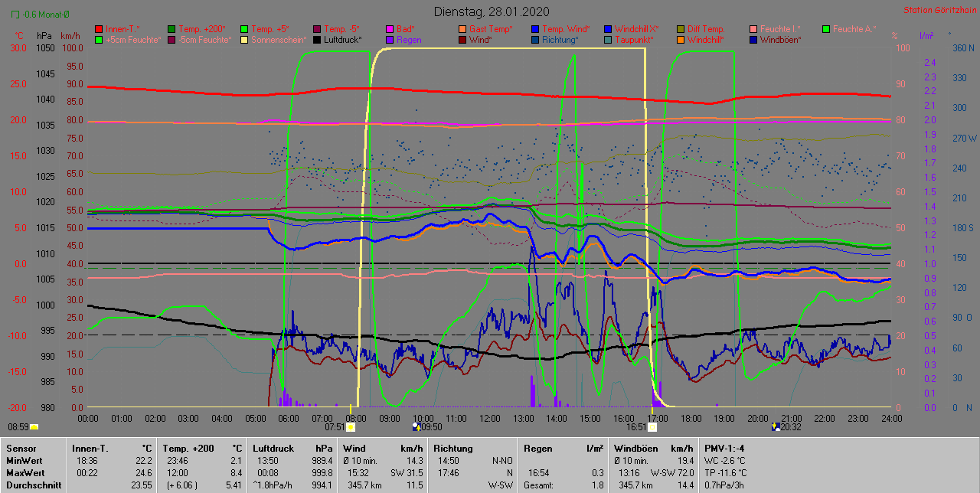
Task: Click the sunrise marker icon at 07:51
Action: (351, 427)
